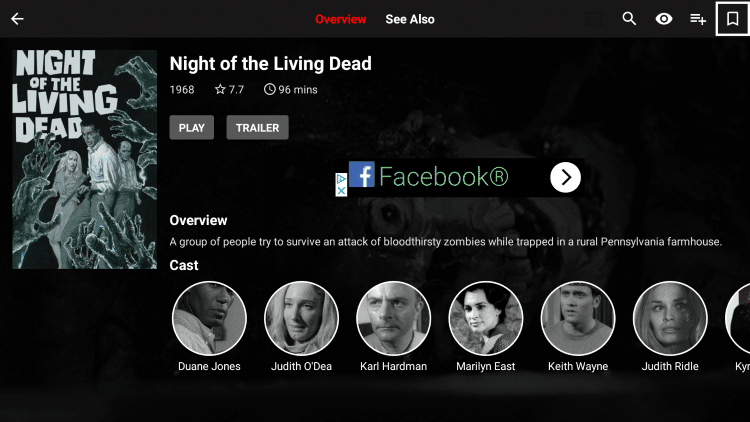Open the Facebook ad arrow
Screen dimensions: 750x422
tap(565, 178)
